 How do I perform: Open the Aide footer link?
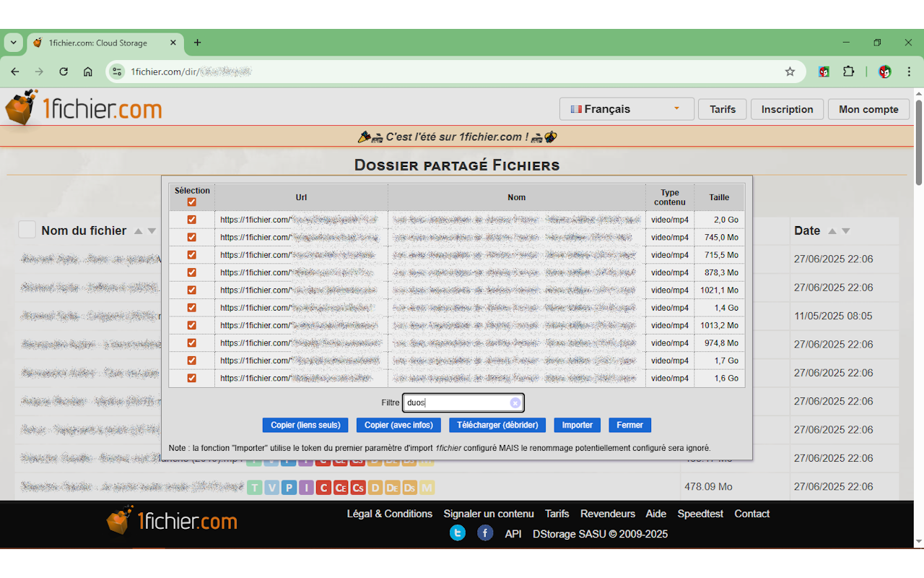point(656,514)
